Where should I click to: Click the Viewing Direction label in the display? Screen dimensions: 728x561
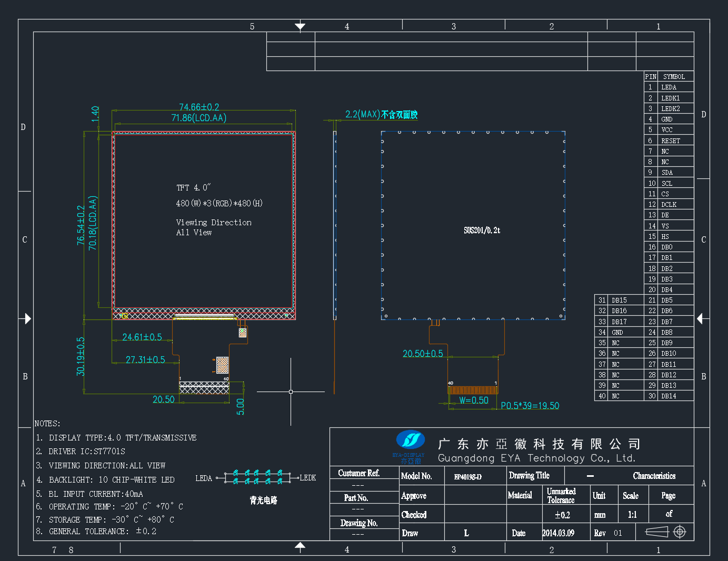point(214,223)
